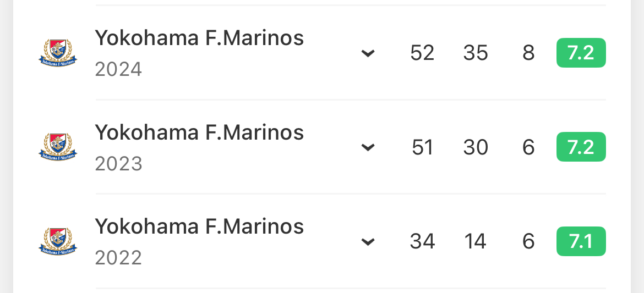
Task: Open Yokohama F.Marinos team name in 2023 row
Action: [x=199, y=132]
